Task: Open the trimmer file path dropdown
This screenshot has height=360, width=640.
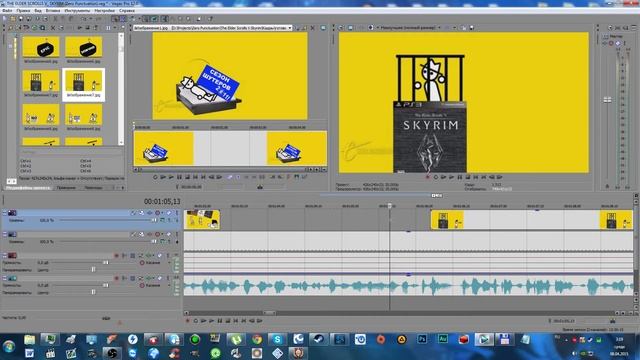Action: (290, 28)
